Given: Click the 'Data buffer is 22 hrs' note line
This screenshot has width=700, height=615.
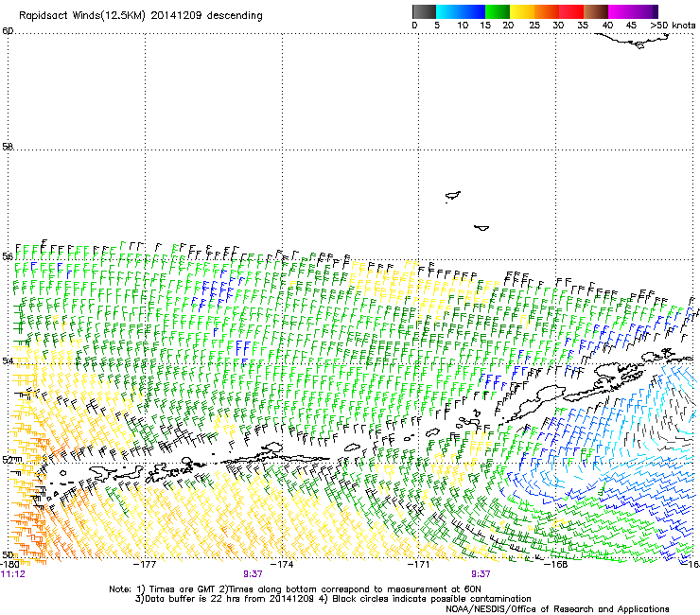Looking at the screenshot, I should click(x=333, y=599).
